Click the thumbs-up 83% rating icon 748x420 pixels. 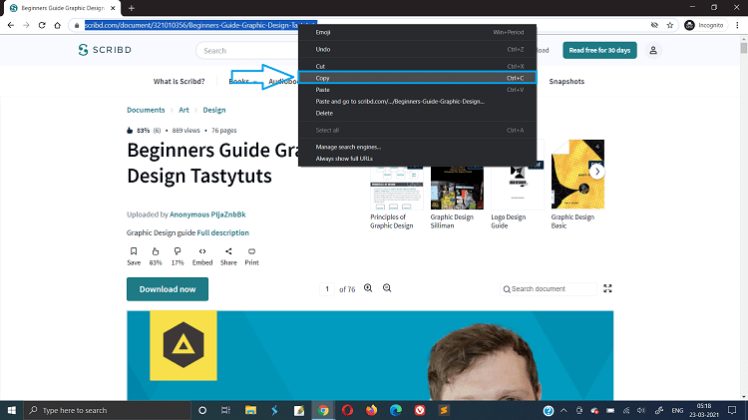[156, 251]
